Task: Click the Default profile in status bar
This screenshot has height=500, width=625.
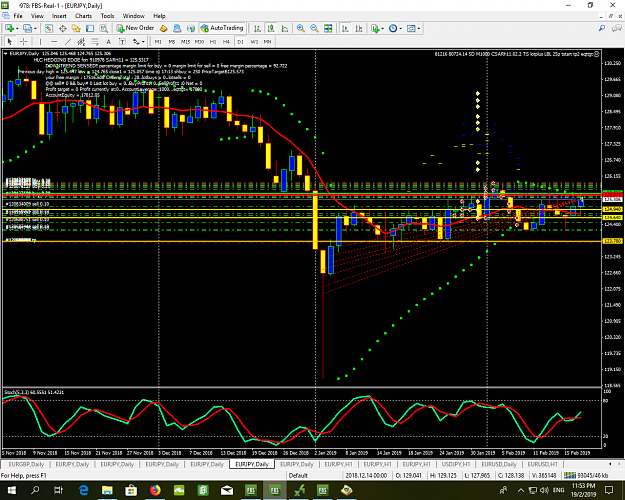Action: 298,475
